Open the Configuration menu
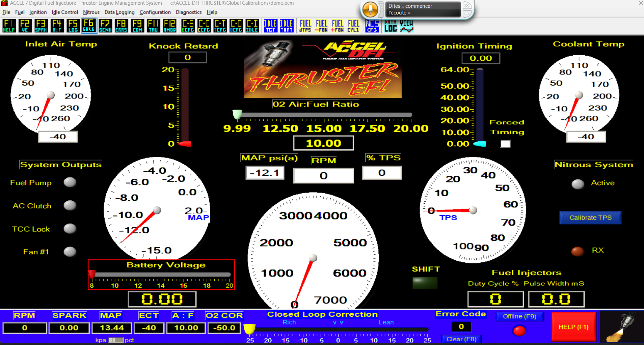Viewport: 644px width, 345px height. 155,12
